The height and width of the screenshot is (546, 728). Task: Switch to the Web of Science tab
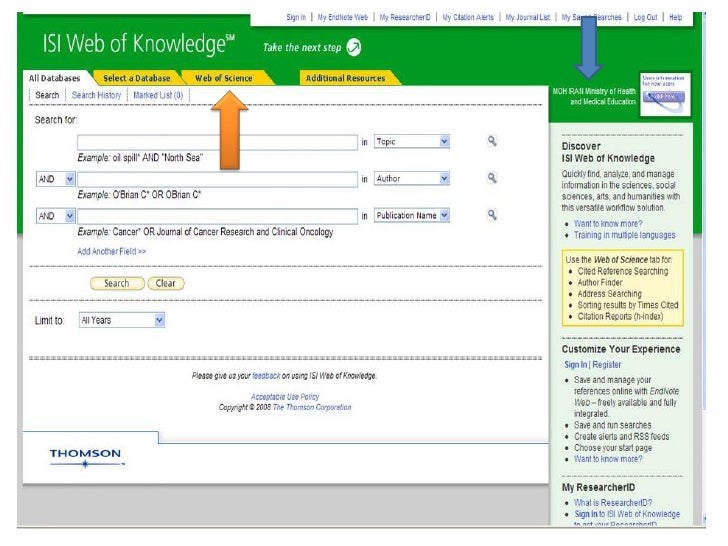point(224,78)
